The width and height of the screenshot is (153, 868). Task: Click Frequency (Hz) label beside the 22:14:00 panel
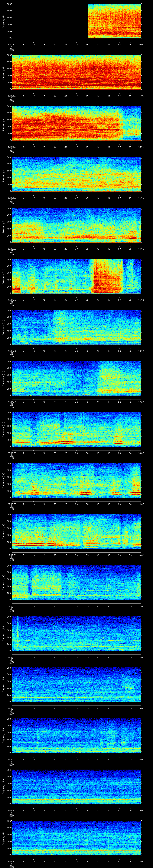pyautogui.click(x=3, y=276)
